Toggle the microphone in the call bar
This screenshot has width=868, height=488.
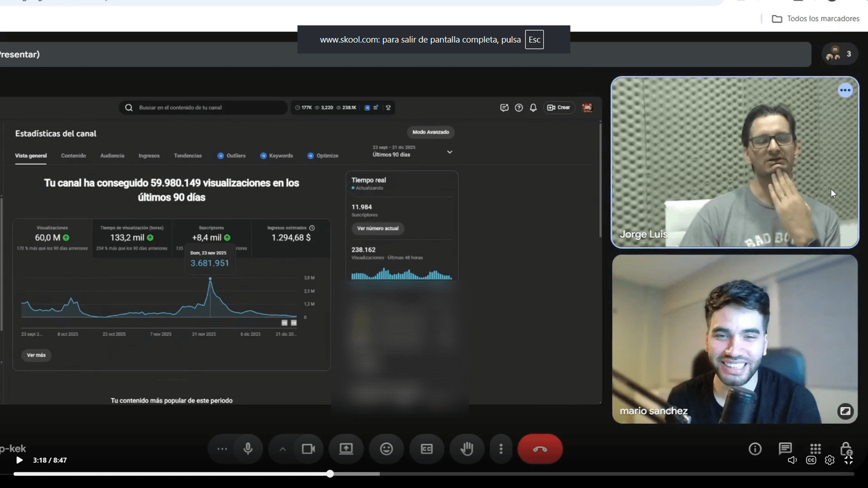click(248, 449)
